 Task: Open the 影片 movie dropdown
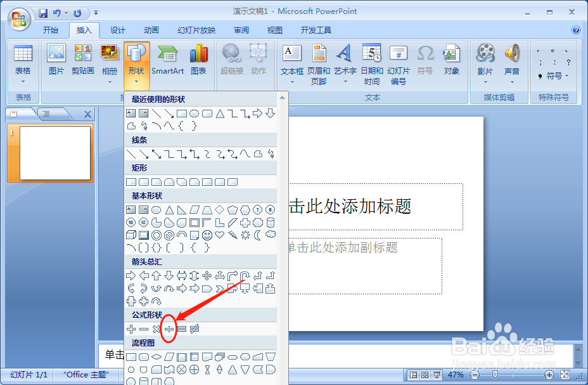coord(485,64)
